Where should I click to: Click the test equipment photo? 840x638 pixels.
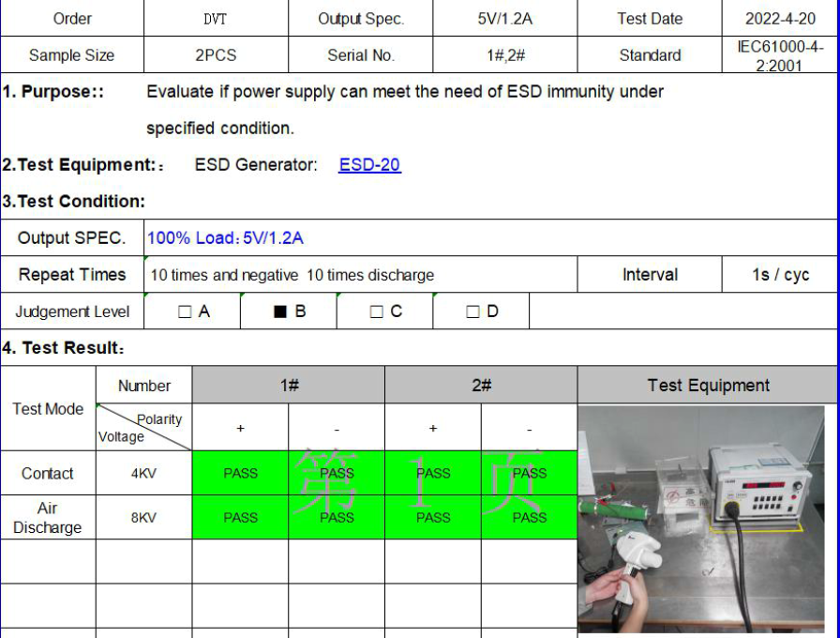[x=701, y=519]
